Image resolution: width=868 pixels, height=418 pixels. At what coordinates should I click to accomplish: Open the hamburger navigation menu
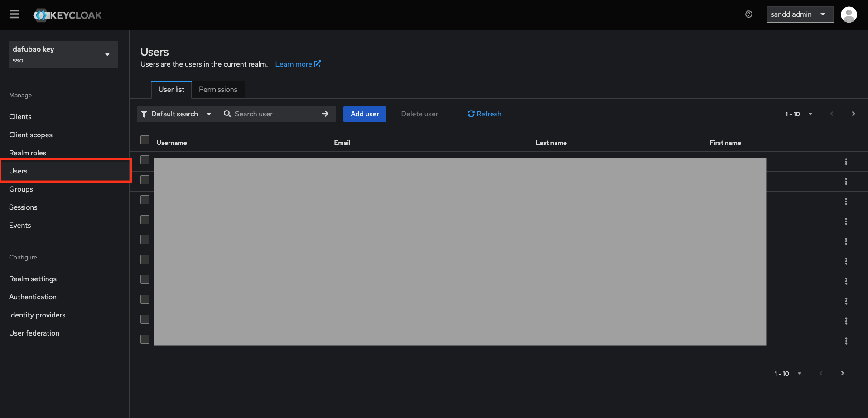(14, 14)
